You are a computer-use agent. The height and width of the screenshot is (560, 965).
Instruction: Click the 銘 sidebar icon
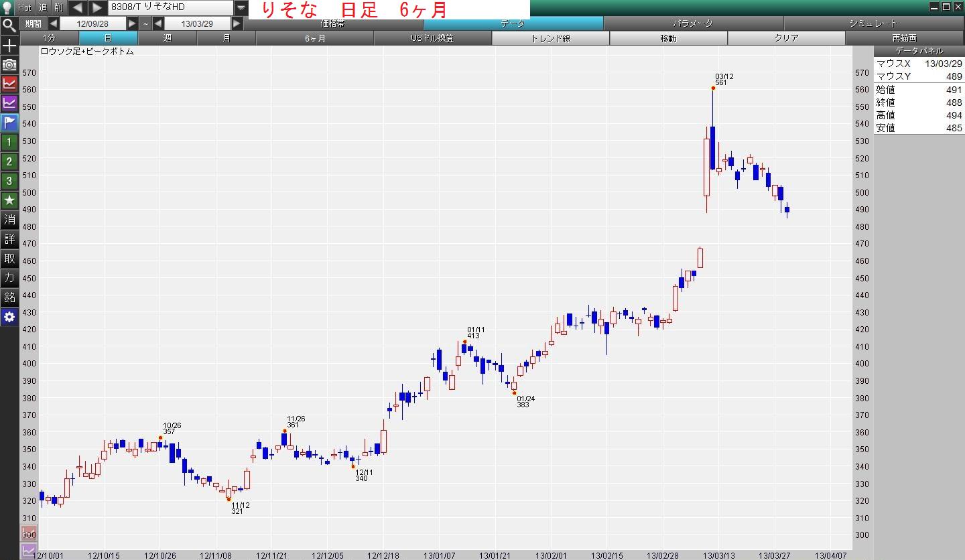(x=9, y=297)
